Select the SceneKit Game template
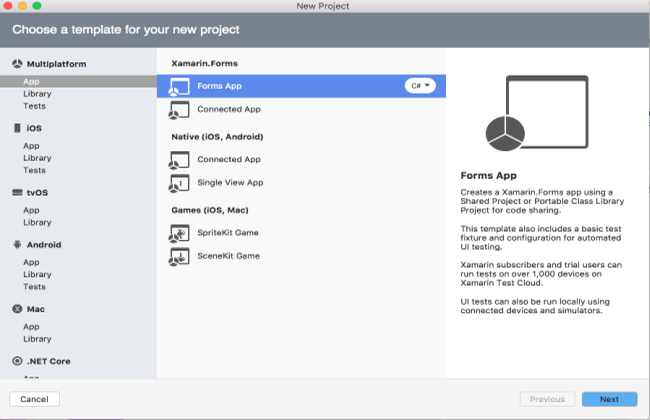This screenshot has height=420, width=650. 228,256
